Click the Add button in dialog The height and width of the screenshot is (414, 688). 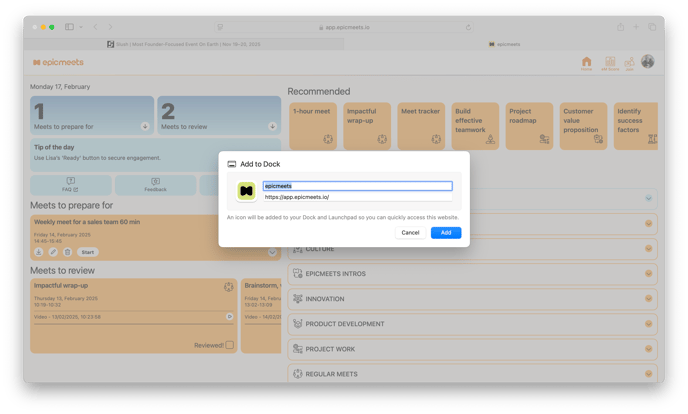[446, 232]
